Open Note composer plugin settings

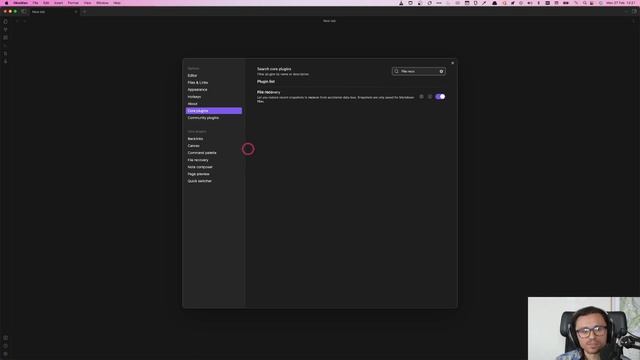pos(200,167)
